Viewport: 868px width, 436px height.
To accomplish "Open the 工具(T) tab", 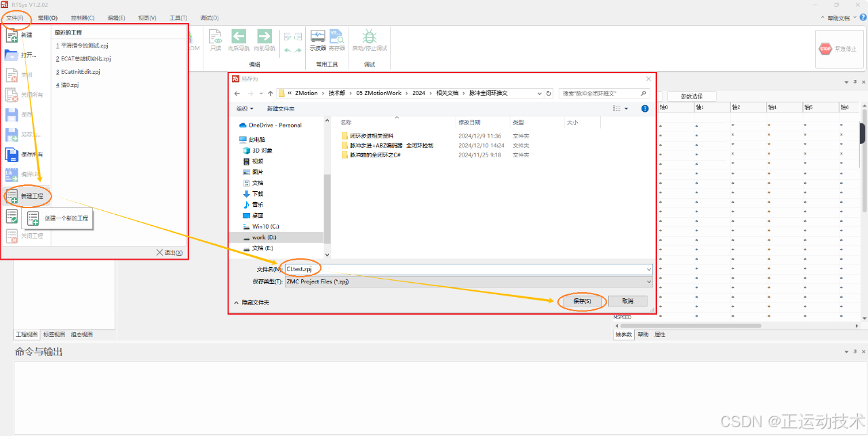I will click(x=178, y=18).
